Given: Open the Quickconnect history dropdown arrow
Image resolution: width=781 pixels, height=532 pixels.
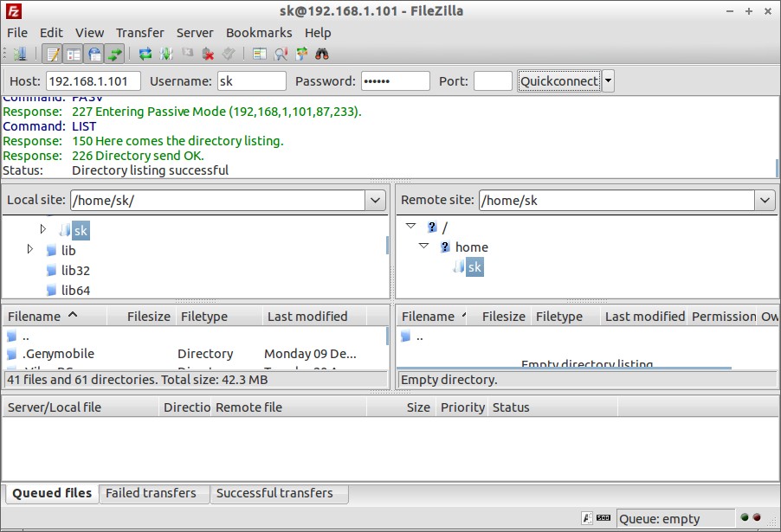Looking at the screenshot, I should pos(608,81).
